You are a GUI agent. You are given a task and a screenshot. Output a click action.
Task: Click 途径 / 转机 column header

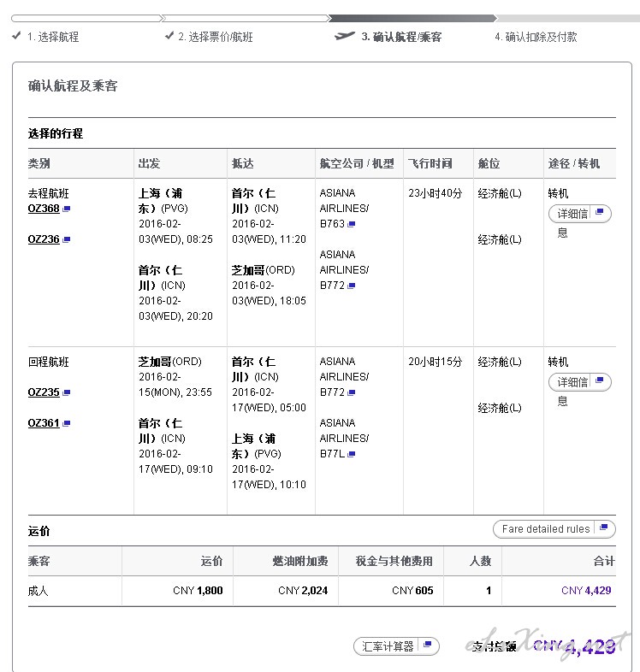pyautogui.click(x=574, y=163)
